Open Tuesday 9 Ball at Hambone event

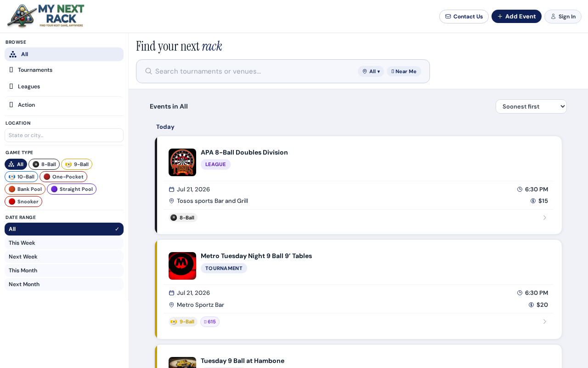tap(243, 361)
